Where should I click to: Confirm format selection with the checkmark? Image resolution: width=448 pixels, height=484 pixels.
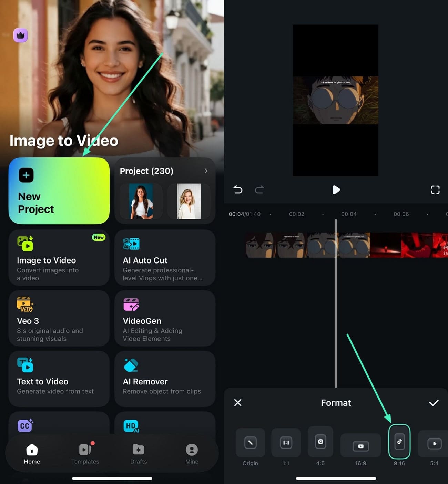pyautogui.click(x=433, y=403)
